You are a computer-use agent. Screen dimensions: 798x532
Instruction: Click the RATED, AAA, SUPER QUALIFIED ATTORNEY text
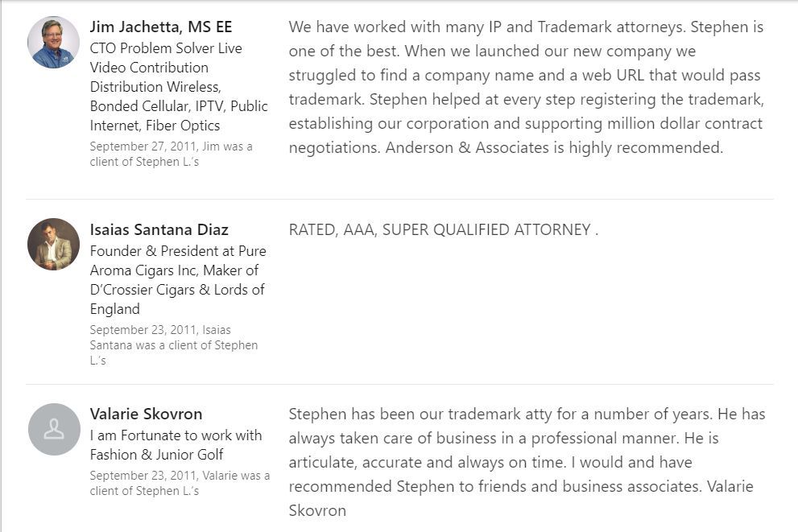[x=443, y=229]
